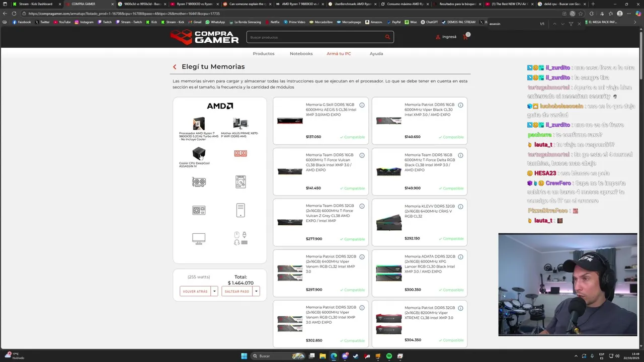
Task: Show info for KLEVV CRAS V RGB memory
Action: pyautogui.click(x=460, y=206)
